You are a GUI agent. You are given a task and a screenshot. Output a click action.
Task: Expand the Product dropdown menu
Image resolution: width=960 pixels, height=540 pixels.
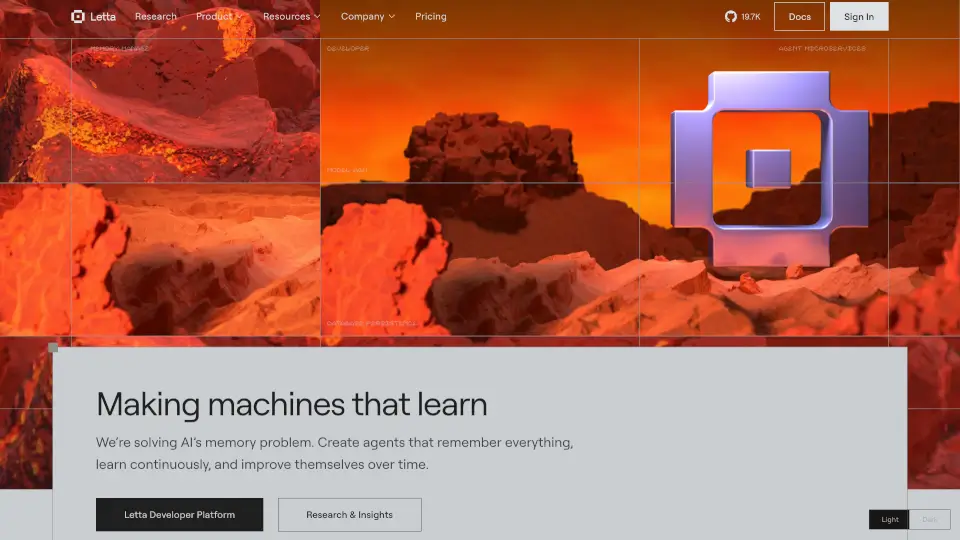[220, 16]
